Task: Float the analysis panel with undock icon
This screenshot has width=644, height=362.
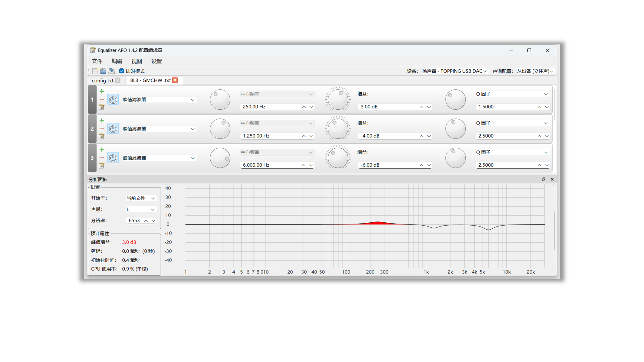Action: 543,179
